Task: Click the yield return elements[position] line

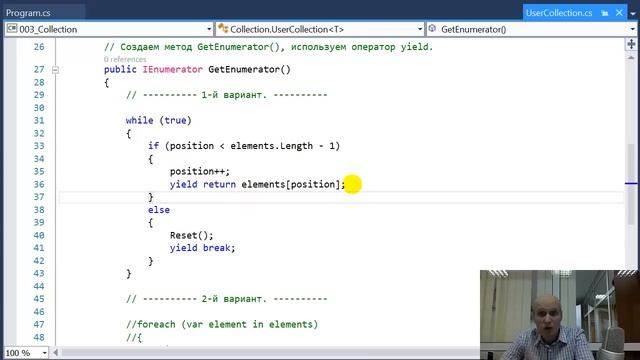Action: point(257,184)
